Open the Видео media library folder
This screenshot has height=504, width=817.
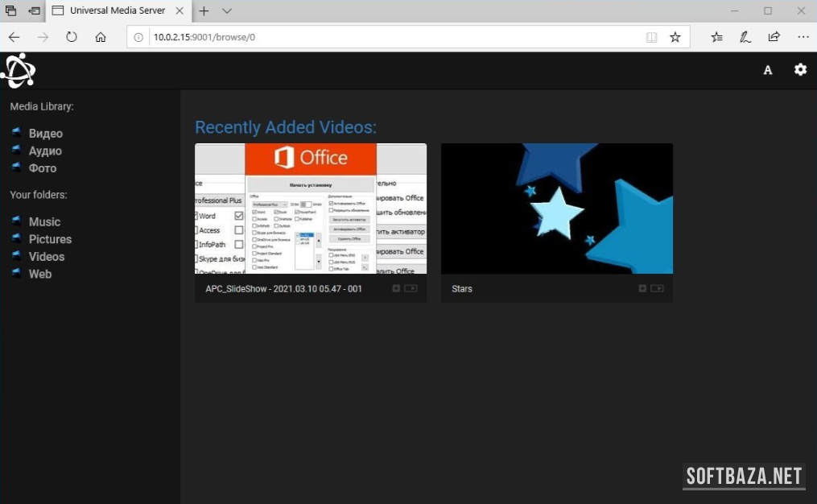(x=45, y=134)
